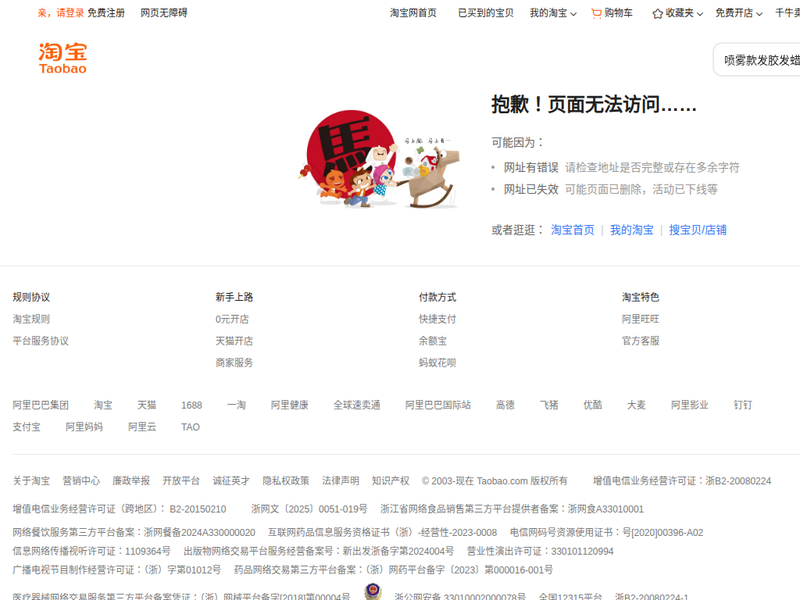This screenshot has width=800, height=600.
Task: Open 0元开店 footer link
Action: point(232,319)
